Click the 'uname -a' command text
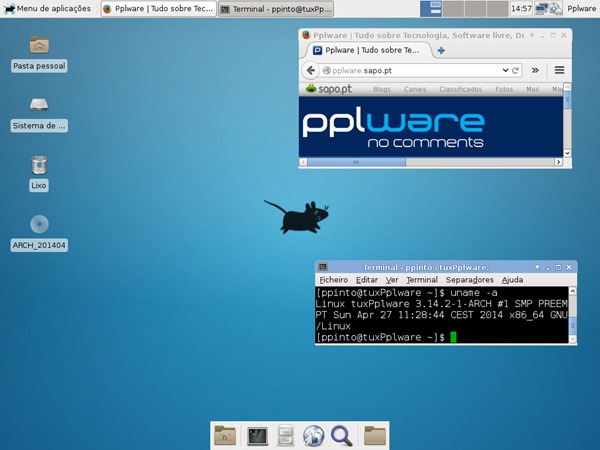This screenshot has height=450, width=600. click(474, 293)
